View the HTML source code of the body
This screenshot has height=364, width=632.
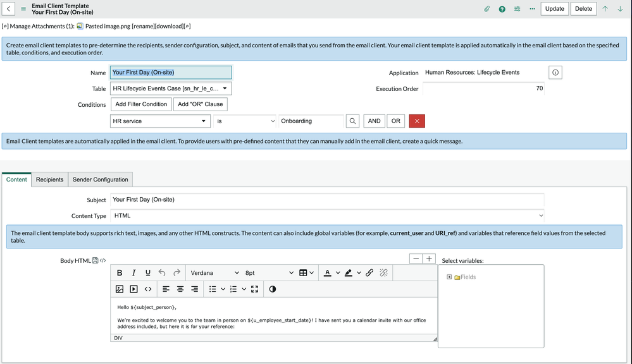pos(147,289)
